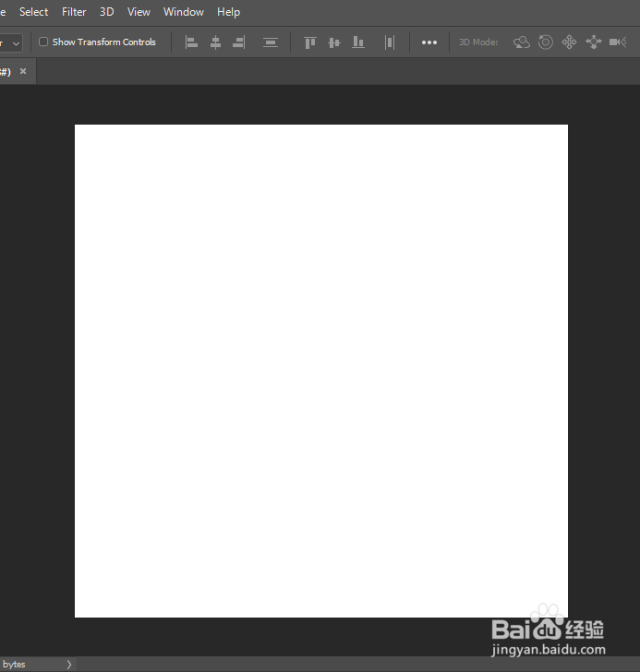Open the Filter menu
Screen dimensions: 640x672
point(74,12)
